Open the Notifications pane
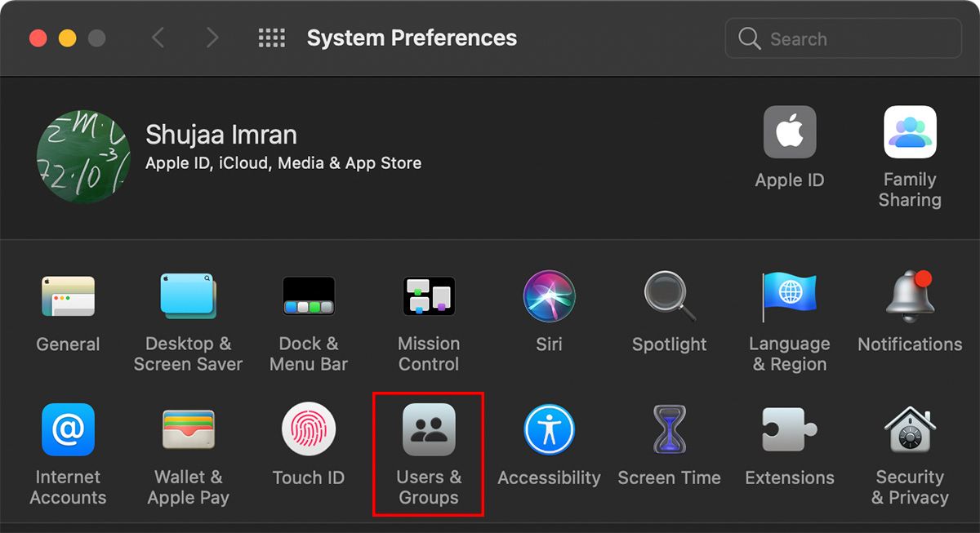Screen dimensions: 980x533 (x=909, y=295)
